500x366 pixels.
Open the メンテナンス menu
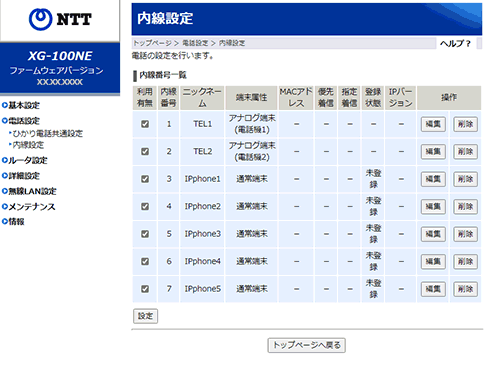[29, 207]
